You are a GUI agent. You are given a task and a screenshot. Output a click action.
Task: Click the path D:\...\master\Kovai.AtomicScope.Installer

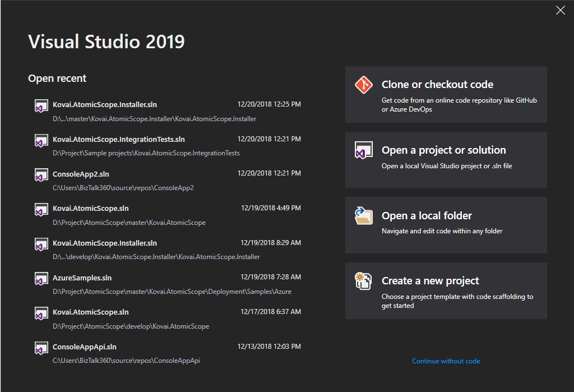[155, 119]
